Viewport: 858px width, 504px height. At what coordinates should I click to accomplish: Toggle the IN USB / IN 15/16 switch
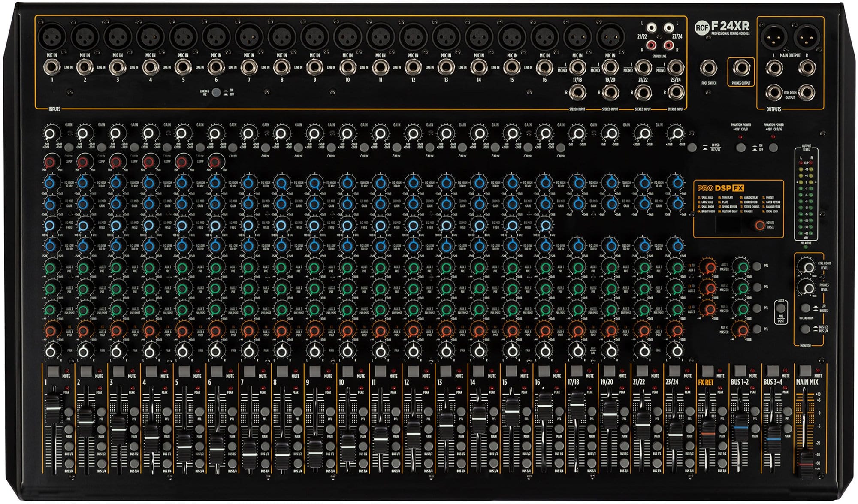[x=692, y=148]
